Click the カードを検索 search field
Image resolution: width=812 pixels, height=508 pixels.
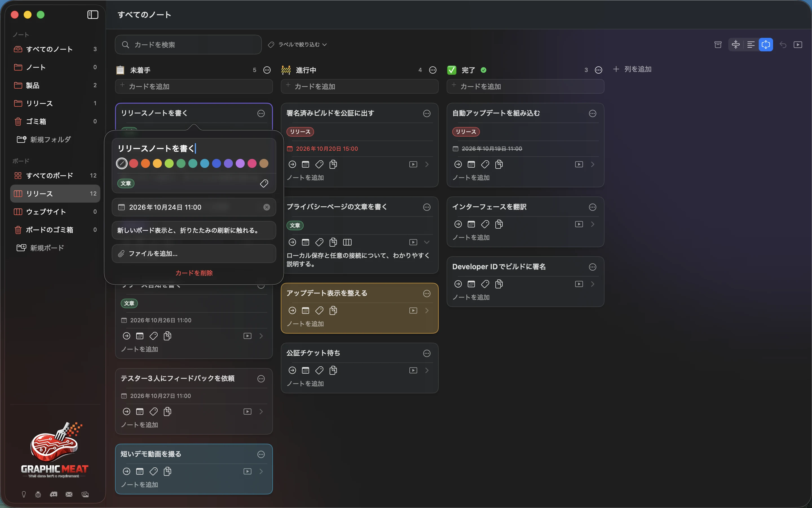pos(188,45)
